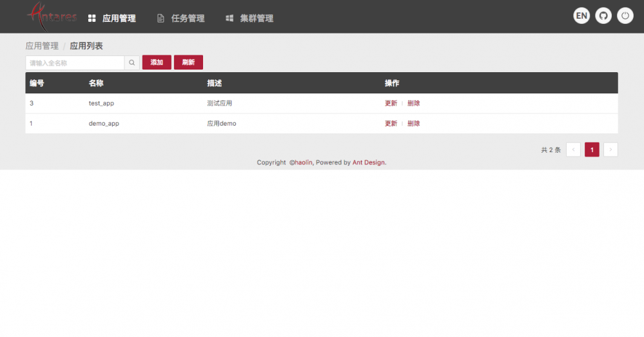Select page 1 in pagination

point(592,150)
